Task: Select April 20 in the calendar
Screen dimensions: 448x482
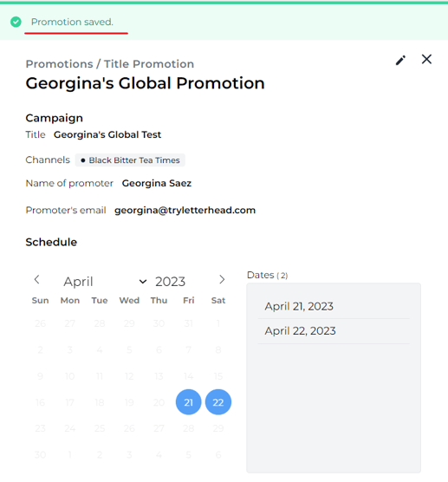Action: [x=159, y=402]
